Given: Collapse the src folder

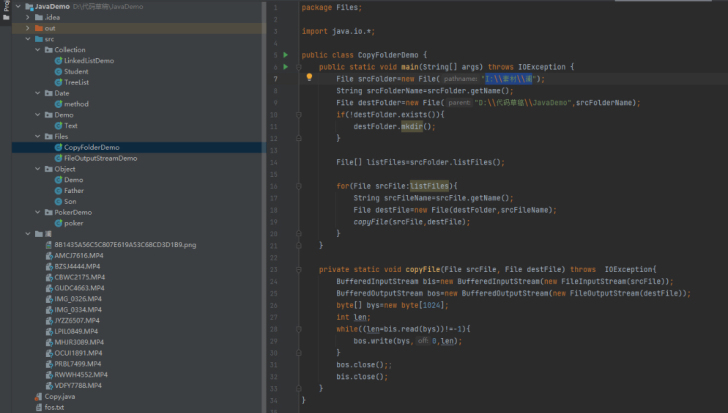Looking at the screenshot, I should click(28, 39).
